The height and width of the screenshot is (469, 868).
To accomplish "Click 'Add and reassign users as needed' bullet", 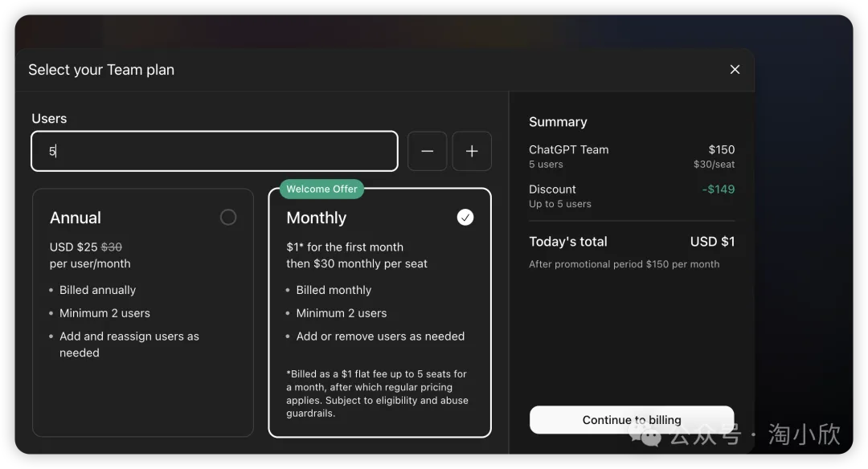I will pyautogui.click(x=129, y=344).
